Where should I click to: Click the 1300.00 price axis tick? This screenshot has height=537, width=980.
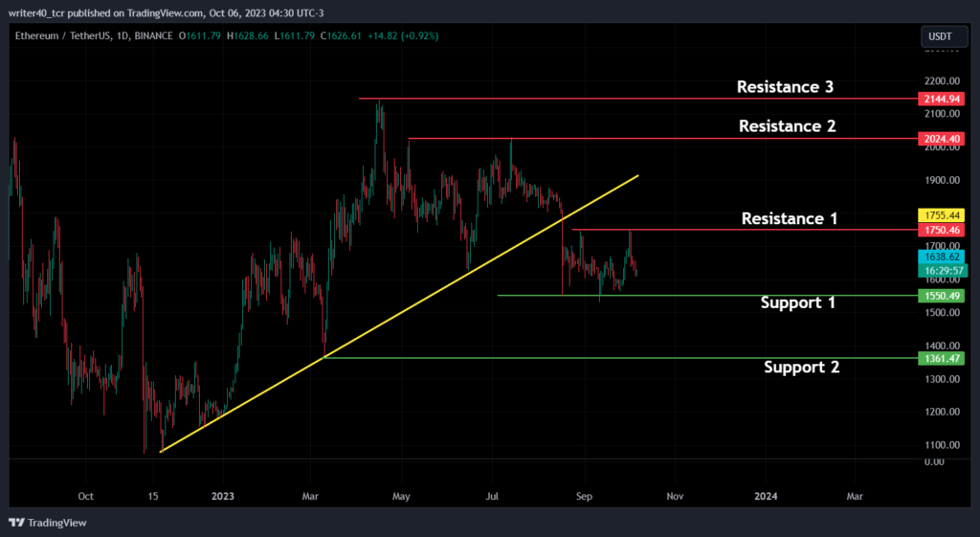click(x=942, y=378)
